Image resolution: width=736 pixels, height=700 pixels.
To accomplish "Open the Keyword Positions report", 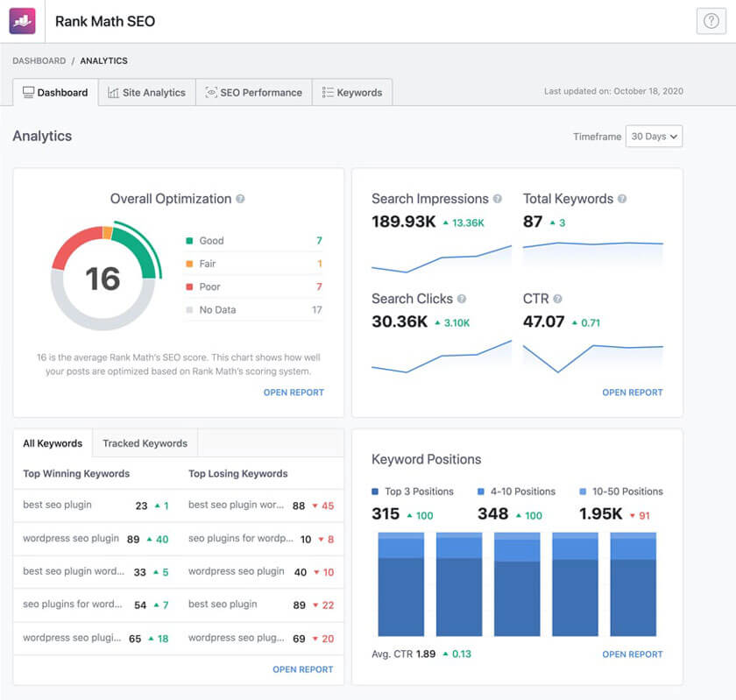I will [x=633, y=654].
